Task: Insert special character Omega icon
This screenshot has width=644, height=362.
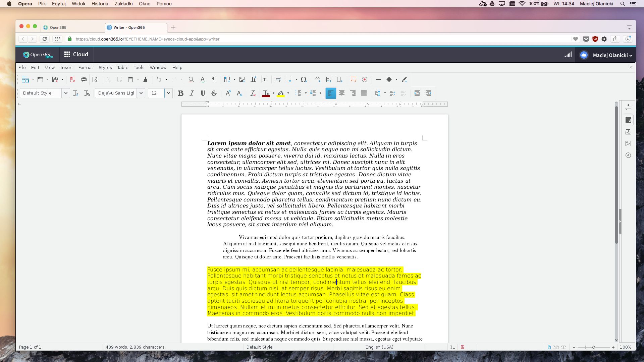Action: coord(304,79)
